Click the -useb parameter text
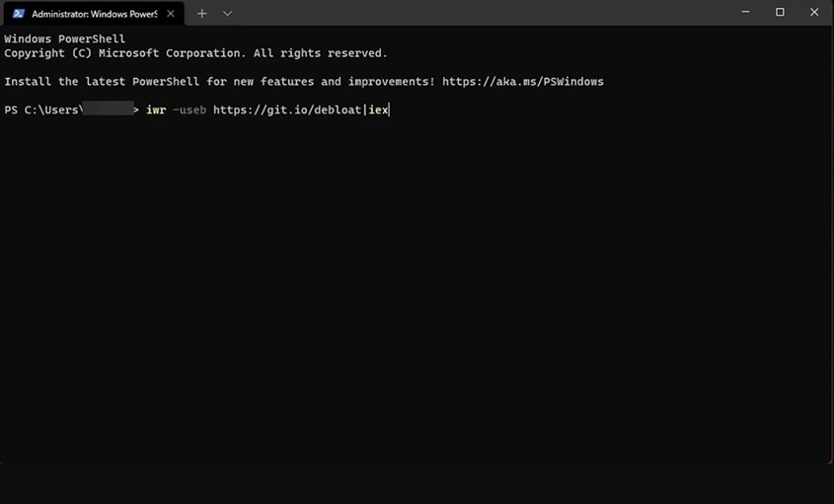834x504 pixels. click(x=190, y=110)
